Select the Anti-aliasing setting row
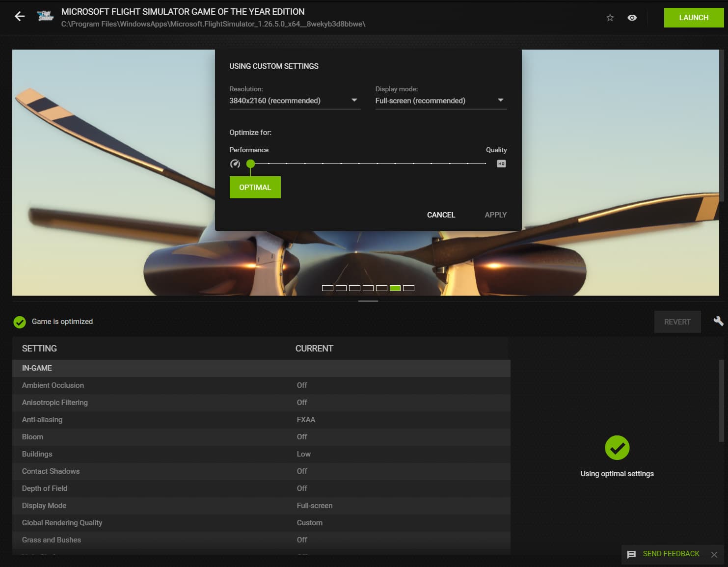This screenshot has height=567, width=728. click(x=261, y=420)
